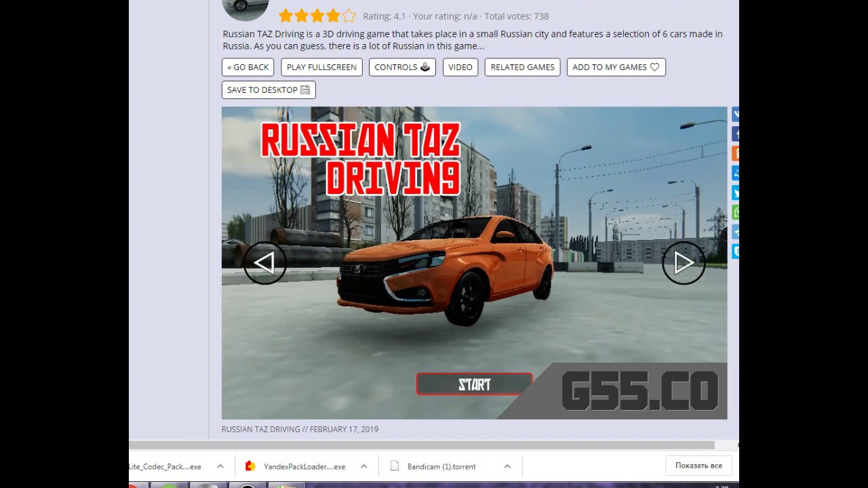Share the game via Telegram

pyautogui.click(x=735, y=232)
